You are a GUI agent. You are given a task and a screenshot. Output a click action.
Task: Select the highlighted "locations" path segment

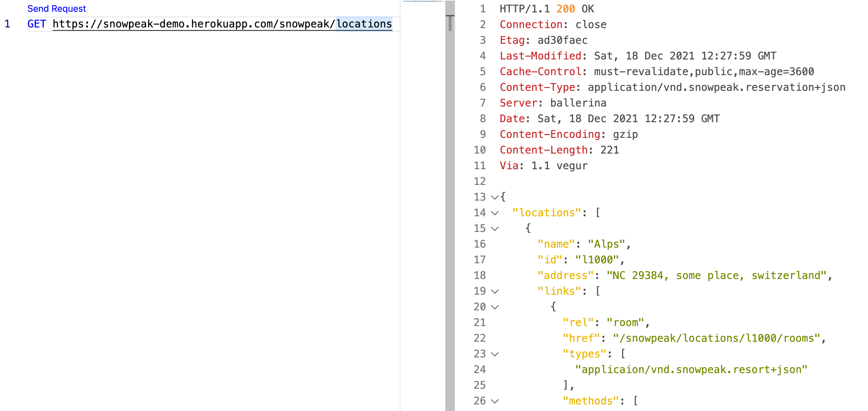[364, 24]
